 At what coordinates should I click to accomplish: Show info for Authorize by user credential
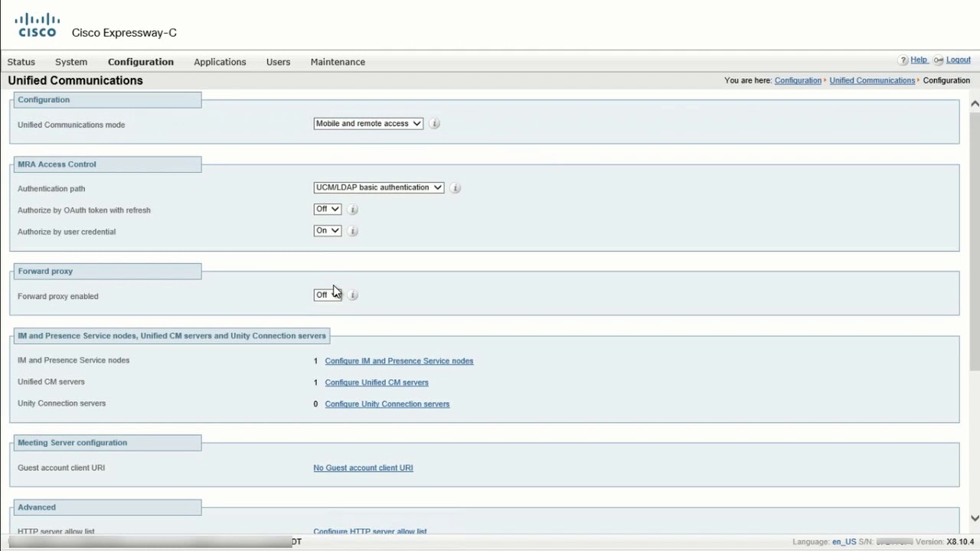352,230
